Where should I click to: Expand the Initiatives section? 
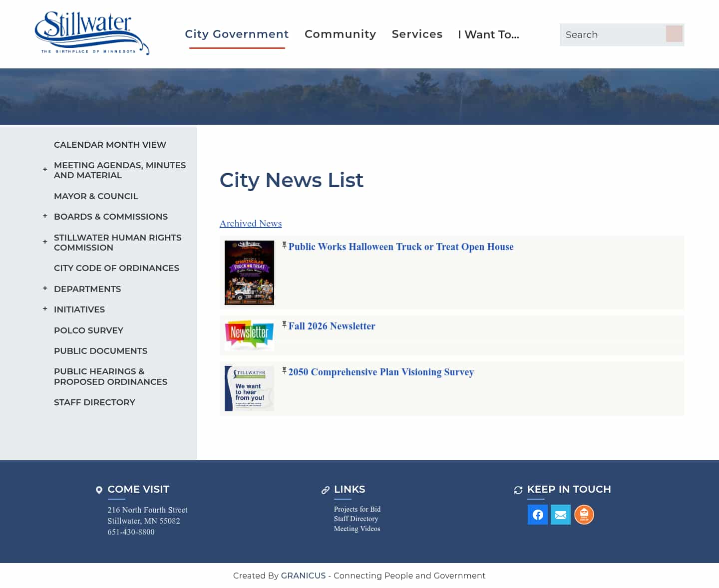coord(45,309)
